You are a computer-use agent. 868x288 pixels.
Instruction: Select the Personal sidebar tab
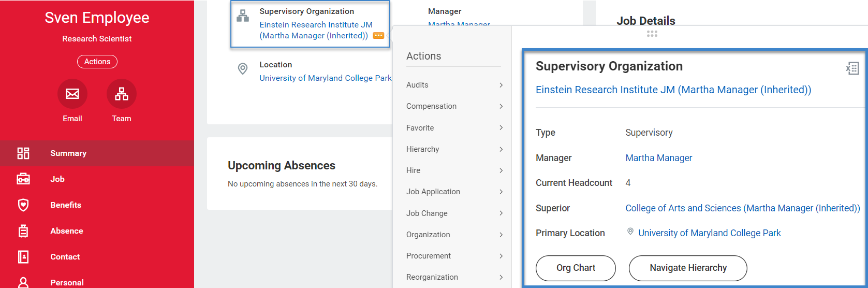97,280
